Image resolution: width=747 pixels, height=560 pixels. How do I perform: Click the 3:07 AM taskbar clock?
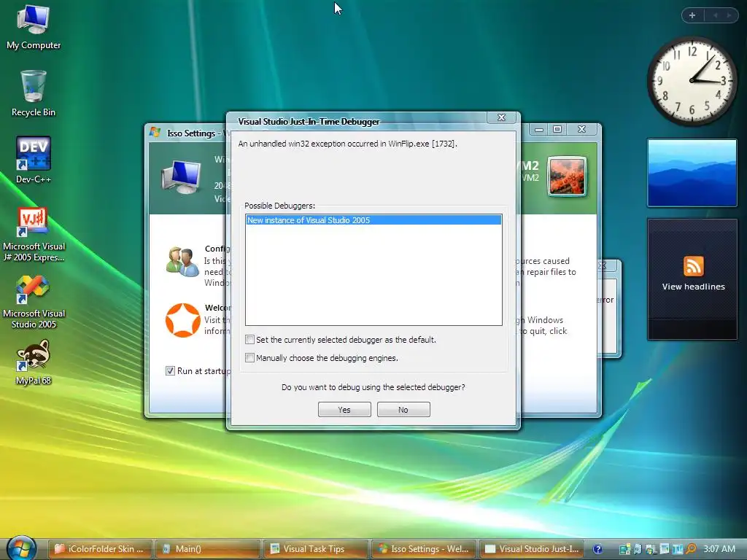[x=719, y=549]
